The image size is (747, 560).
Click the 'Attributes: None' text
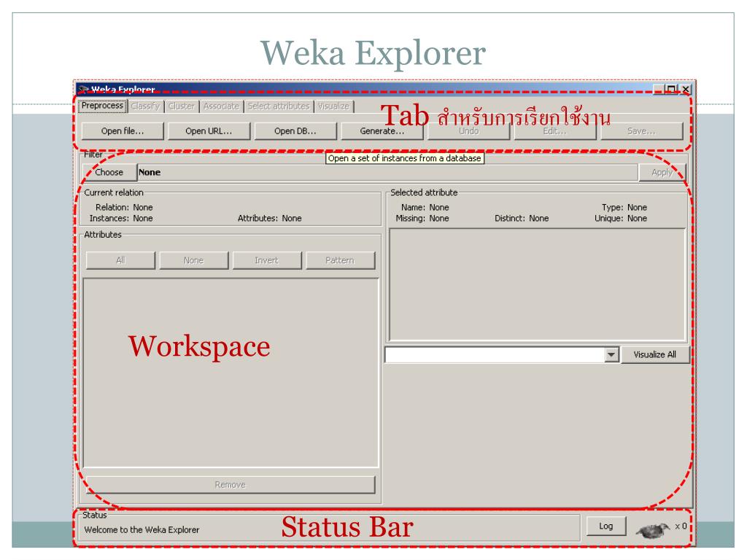(x=270, y=219)
